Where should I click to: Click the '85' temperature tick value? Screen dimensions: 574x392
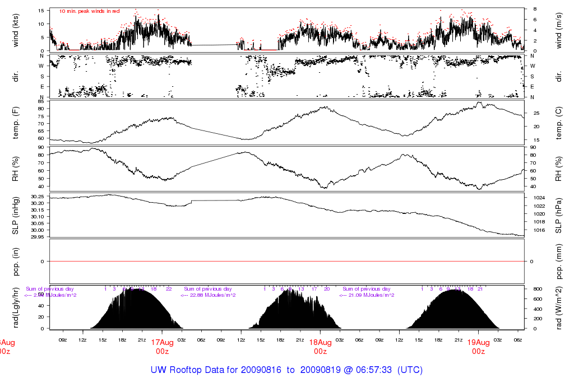40,101
